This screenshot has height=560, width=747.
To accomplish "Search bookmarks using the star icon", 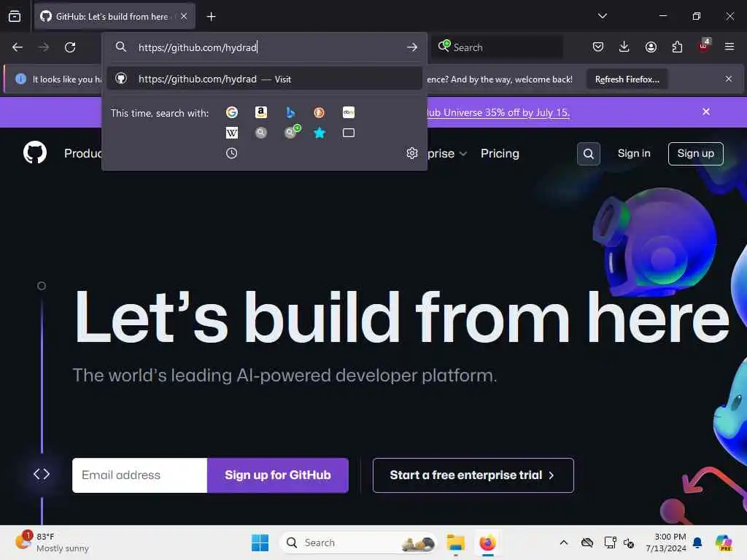I will (x=320, y=133).
